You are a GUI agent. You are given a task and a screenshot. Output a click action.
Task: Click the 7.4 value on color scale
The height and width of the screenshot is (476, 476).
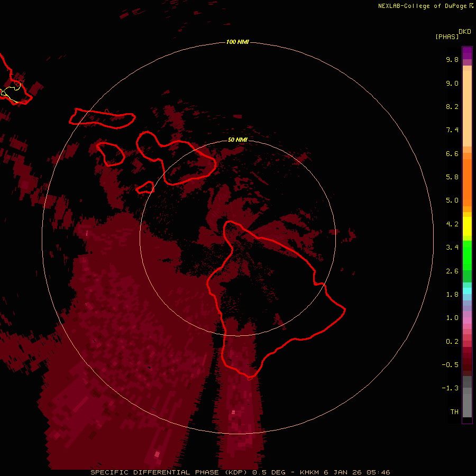tap(452, 130)
